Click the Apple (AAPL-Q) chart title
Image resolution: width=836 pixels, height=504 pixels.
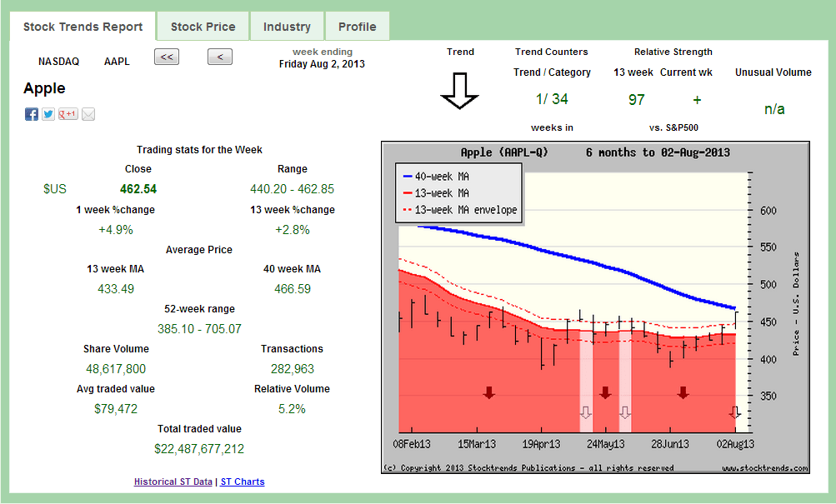(x=504, y=152)
